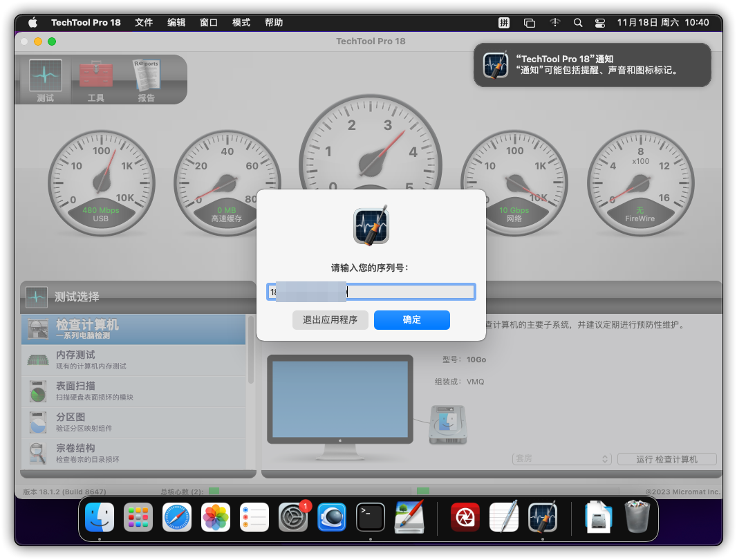Image resolution: width=737 pixels, height=560 pixels.
Task: Open Reminders from the Dock
Action: [254, 517]
